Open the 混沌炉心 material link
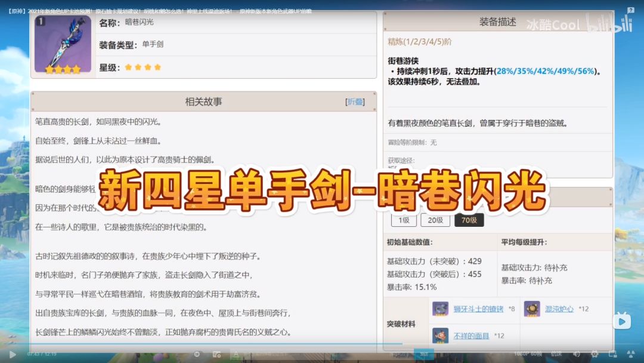The width and height of the screenshot is (644, 363). click(x=559, y=309)
